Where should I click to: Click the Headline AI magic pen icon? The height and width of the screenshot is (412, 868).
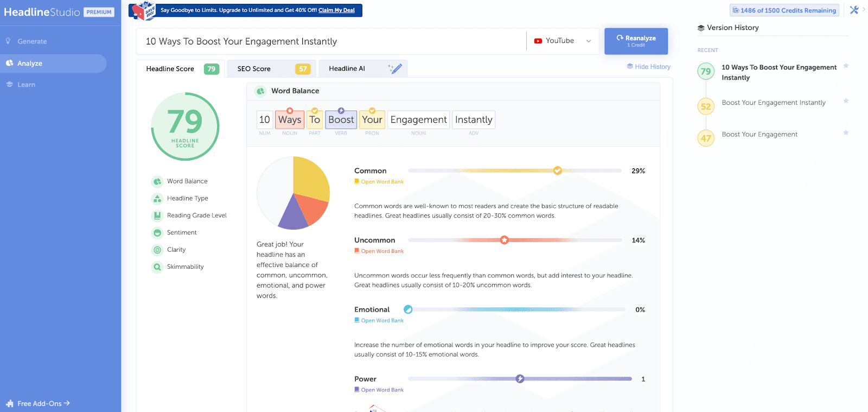(x=395, y=68)
